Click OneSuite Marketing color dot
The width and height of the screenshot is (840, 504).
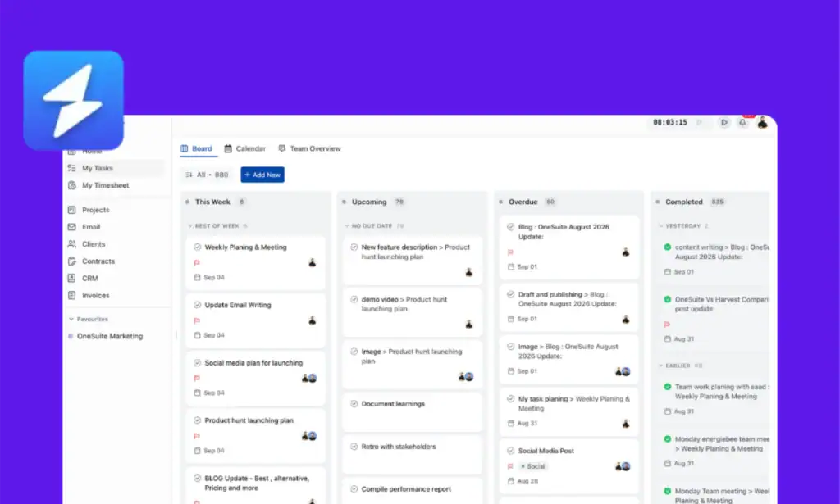[71, 336]
